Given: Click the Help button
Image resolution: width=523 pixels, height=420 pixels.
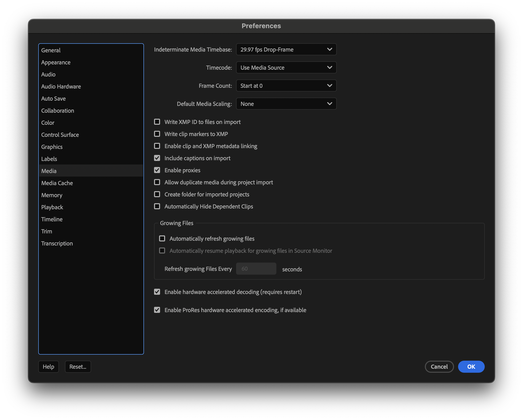Looking at the screenshot, I should click(x=48, y=367).
